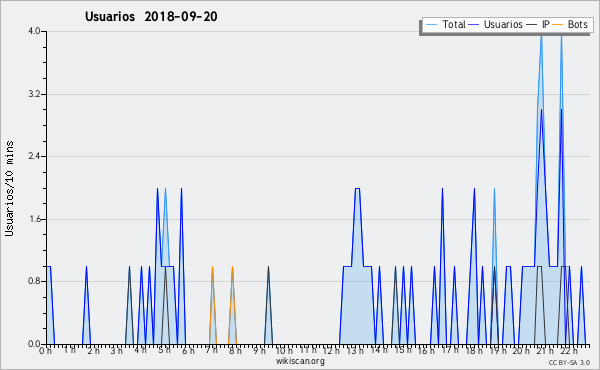The image size is (600, 370).
Task: Click the 5 h axis label
Action: (165, 350)
